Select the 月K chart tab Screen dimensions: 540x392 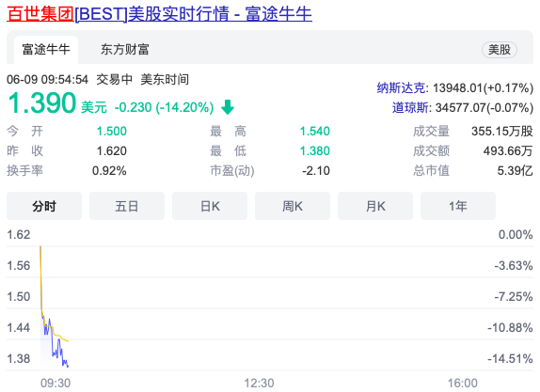coord(375,206)
